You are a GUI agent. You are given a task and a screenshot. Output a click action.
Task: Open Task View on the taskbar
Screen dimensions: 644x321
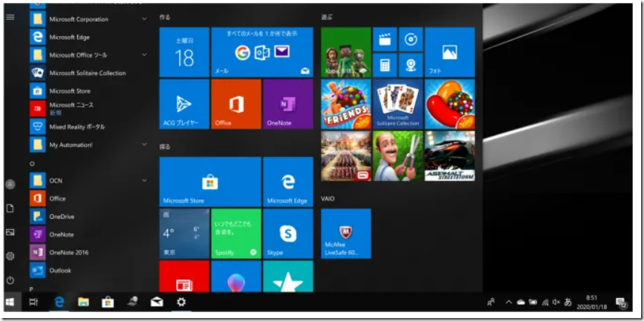[x=33, y=302]
